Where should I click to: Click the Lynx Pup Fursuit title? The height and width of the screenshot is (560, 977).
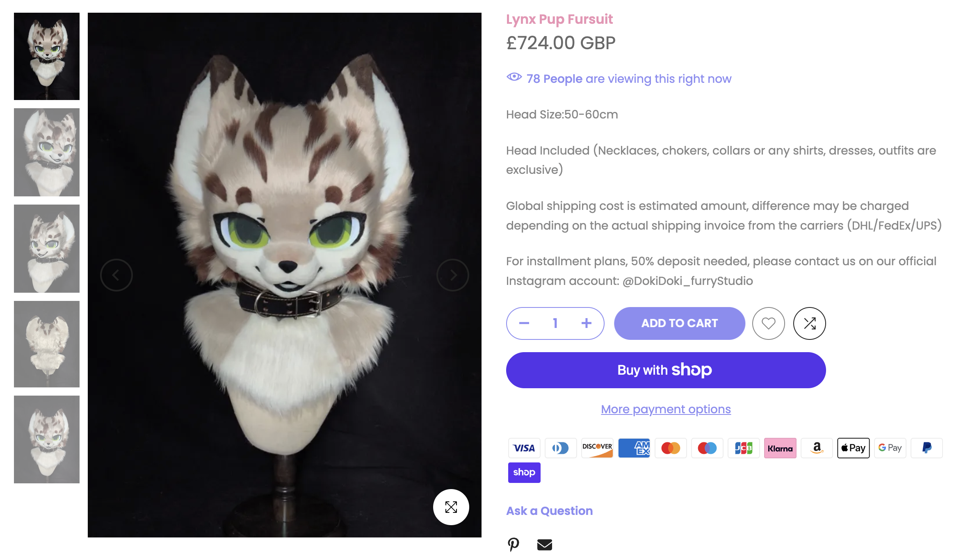559,19
